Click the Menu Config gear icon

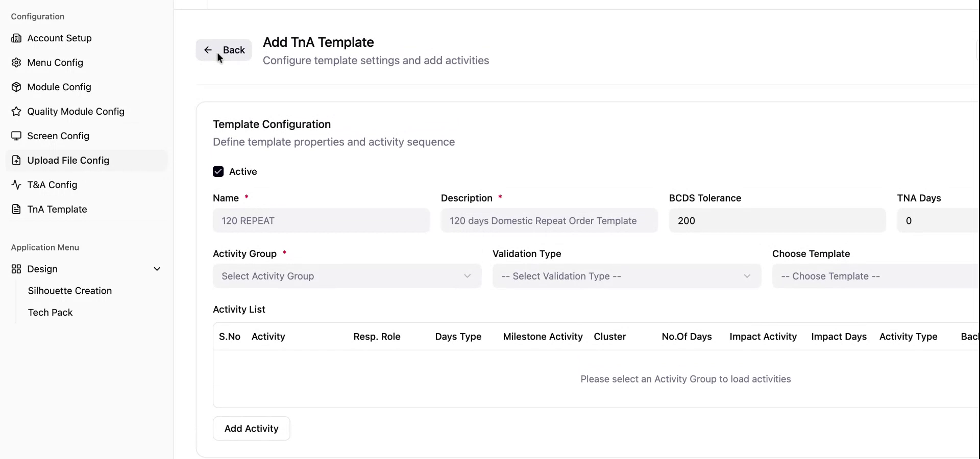16,63
